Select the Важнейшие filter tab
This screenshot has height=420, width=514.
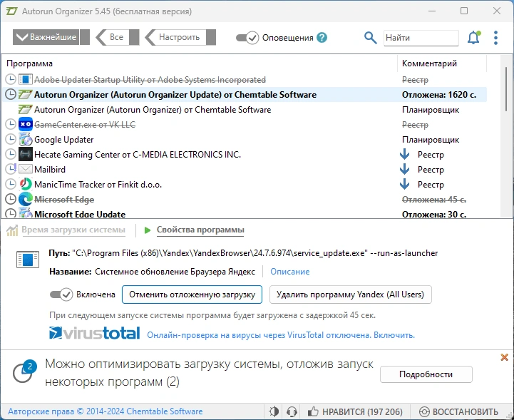tap(51, 37)
